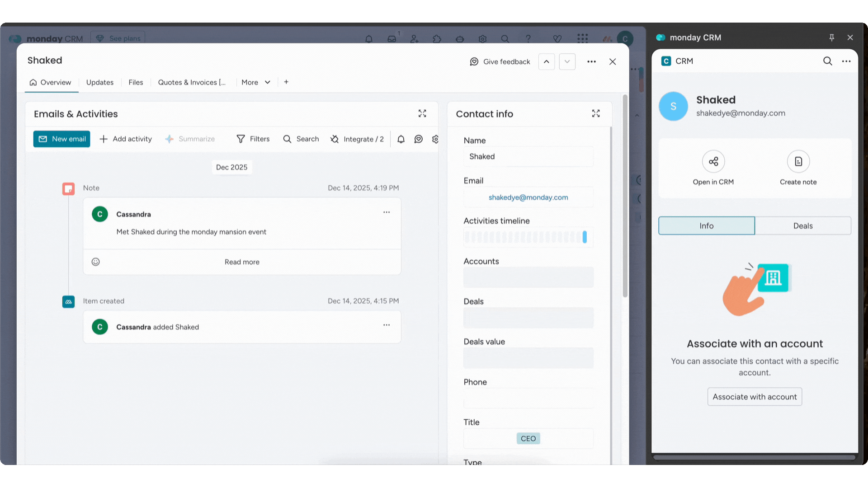Open the notifications bell in top bar
868x488 pixels.
369,39
